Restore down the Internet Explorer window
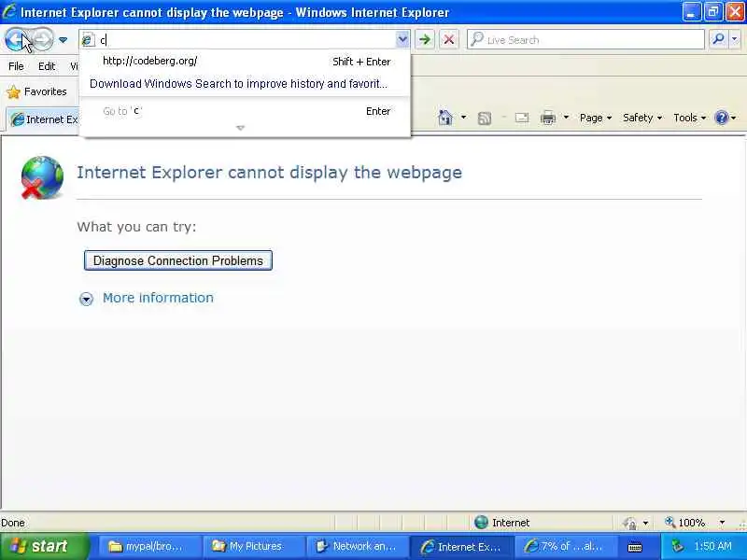This screenshot has height=560, width=747. [713, 11]
